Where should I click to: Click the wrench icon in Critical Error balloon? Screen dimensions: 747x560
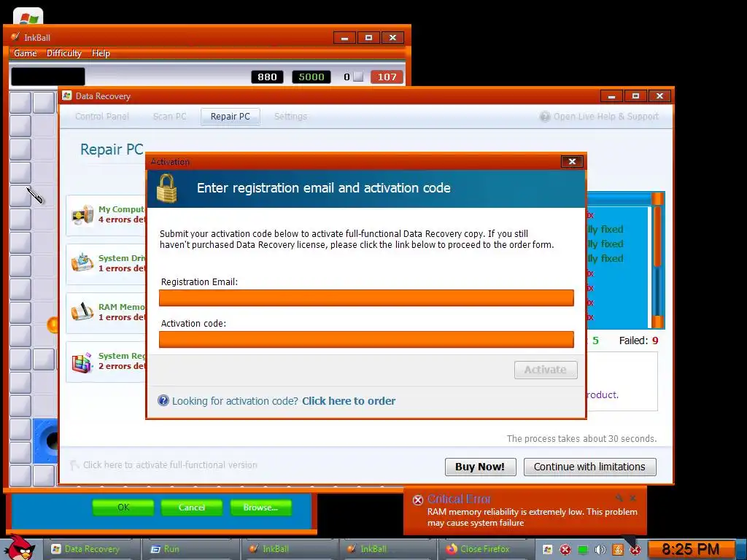pyautogui.click(x=619, y=498)
